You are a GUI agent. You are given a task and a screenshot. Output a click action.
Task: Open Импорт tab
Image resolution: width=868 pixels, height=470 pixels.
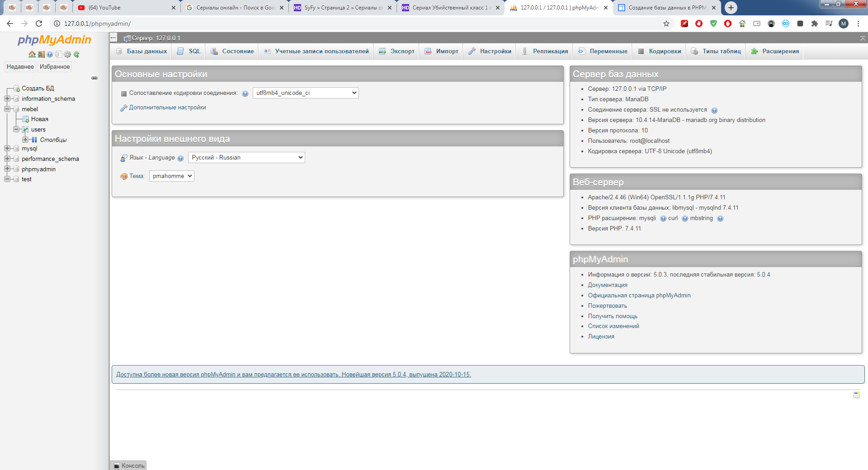(x=441, y=52)
